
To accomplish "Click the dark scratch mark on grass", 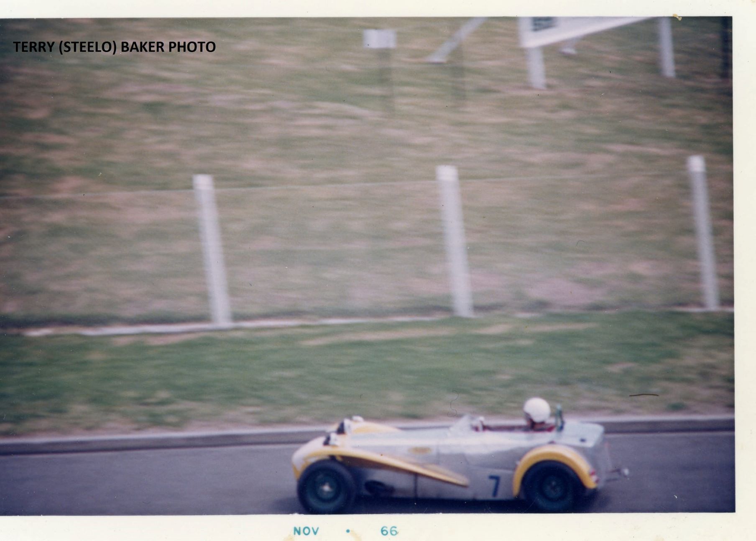I will (643, 395).
